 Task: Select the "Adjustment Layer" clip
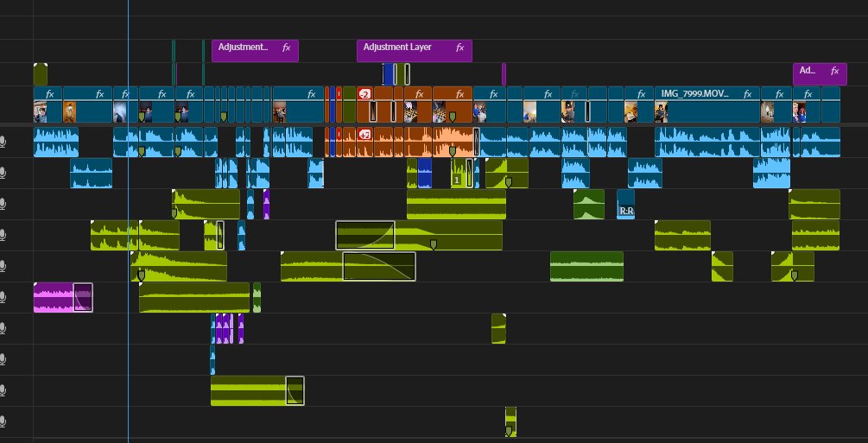[414, 50]
